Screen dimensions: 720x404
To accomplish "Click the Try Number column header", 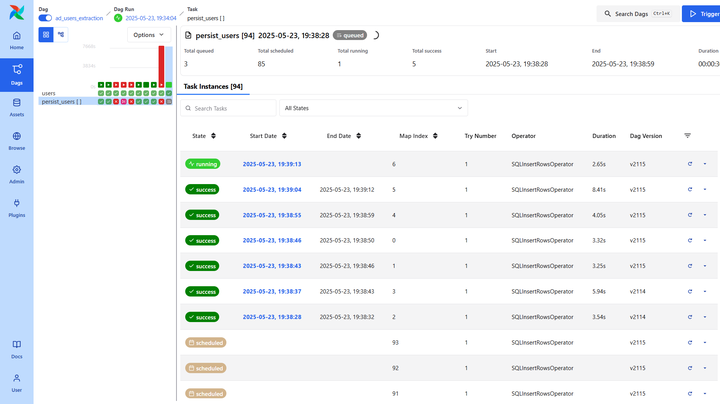I will tap(480, 136).
